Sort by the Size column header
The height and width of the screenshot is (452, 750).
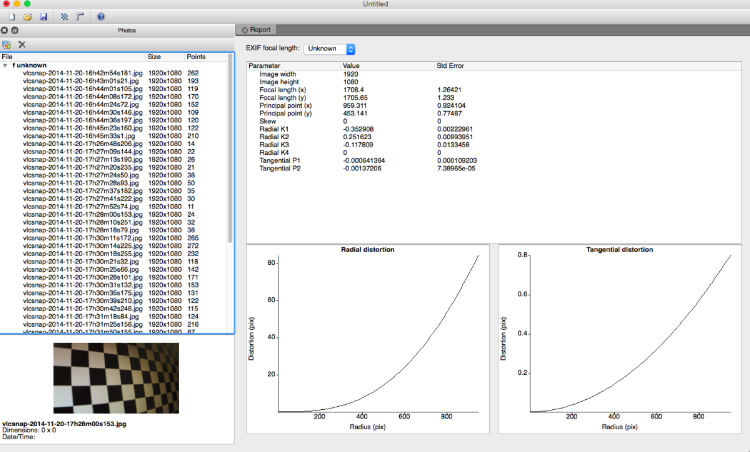coord(154,56)
